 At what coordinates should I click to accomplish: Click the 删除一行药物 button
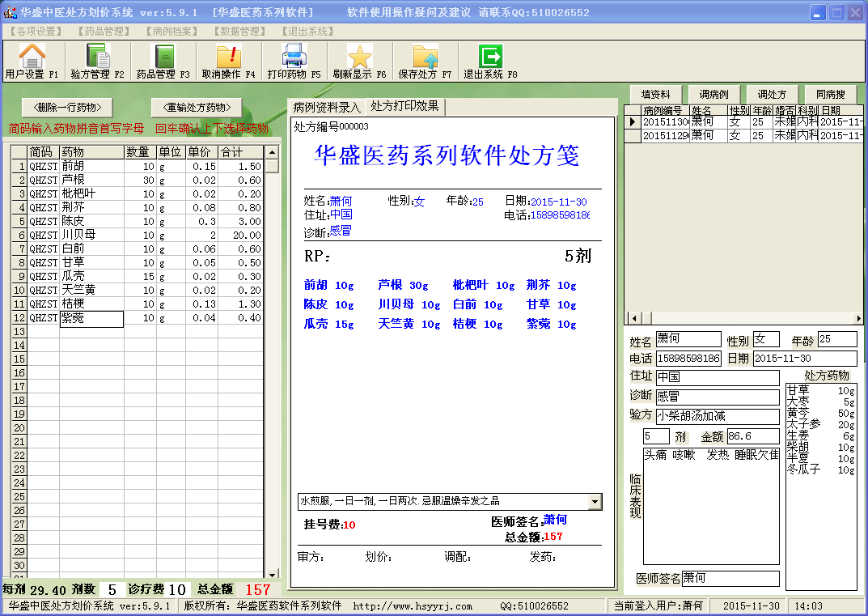point(67,107)
